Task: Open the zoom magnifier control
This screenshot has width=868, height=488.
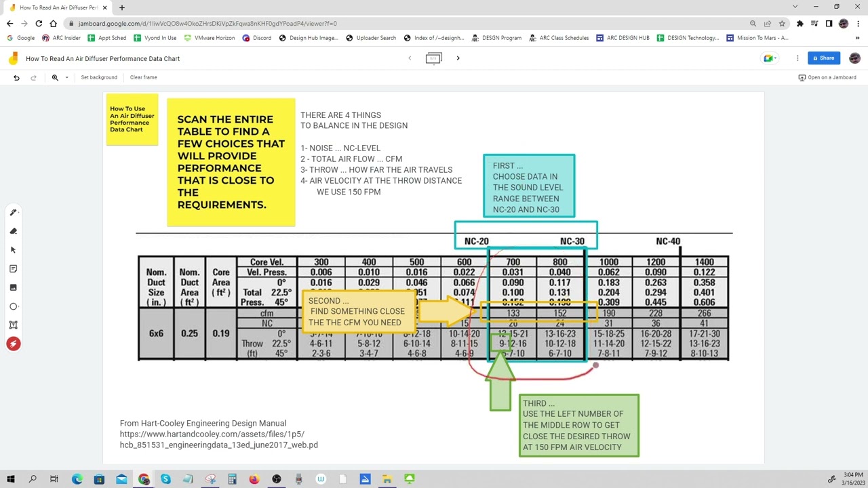Action: click(x=55, y=77)
